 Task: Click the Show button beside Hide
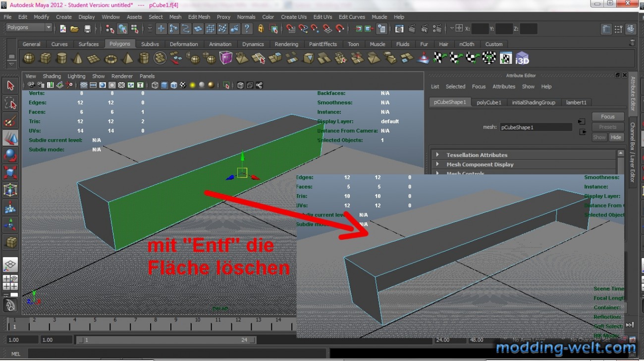pos(599,137)
